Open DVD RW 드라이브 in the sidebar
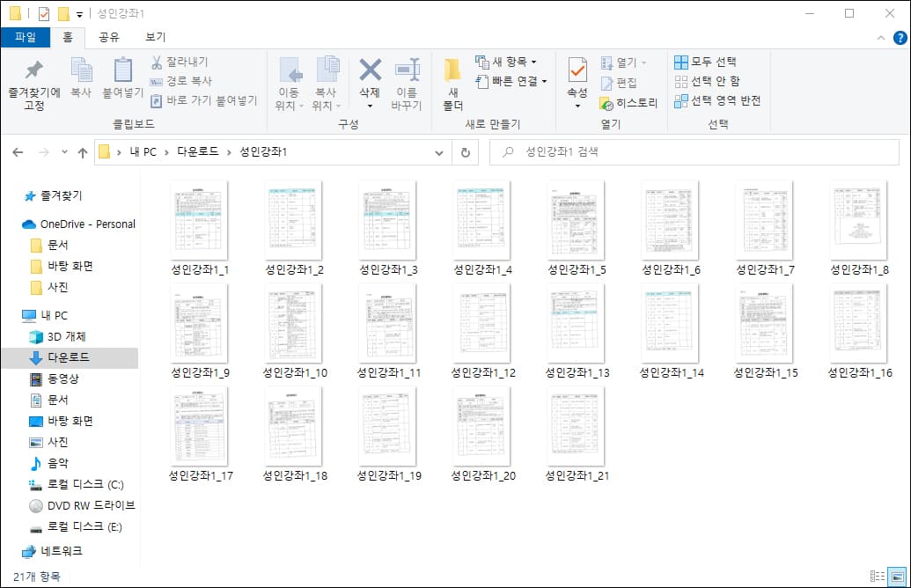Screen dimensions: 911x588 [x=83, y=505]
